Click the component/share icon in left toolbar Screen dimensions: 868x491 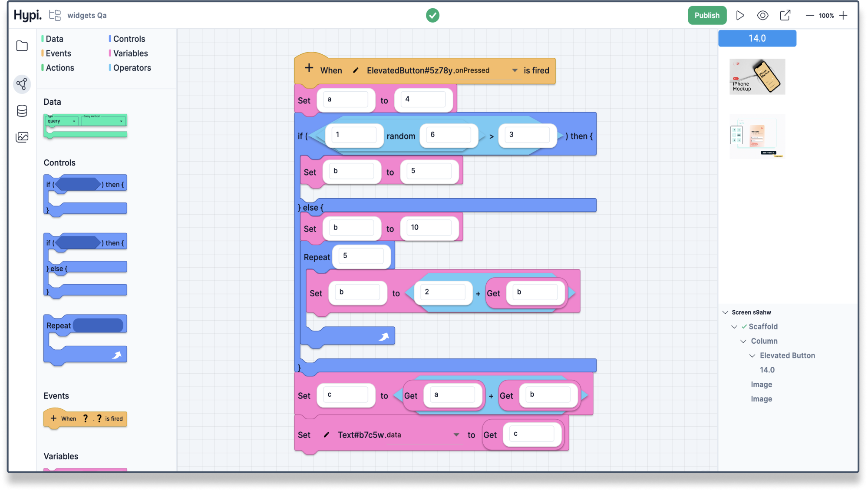click(21, 84)
